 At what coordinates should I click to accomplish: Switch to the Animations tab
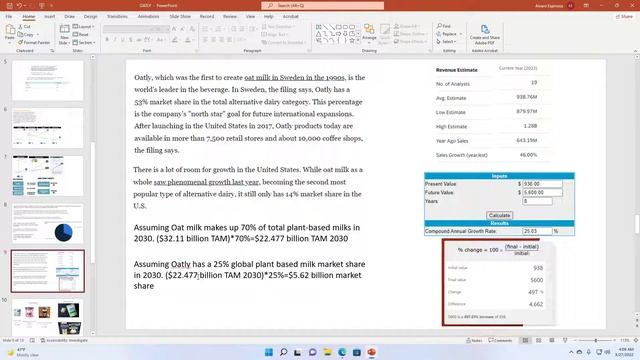[x=148, y=16]
